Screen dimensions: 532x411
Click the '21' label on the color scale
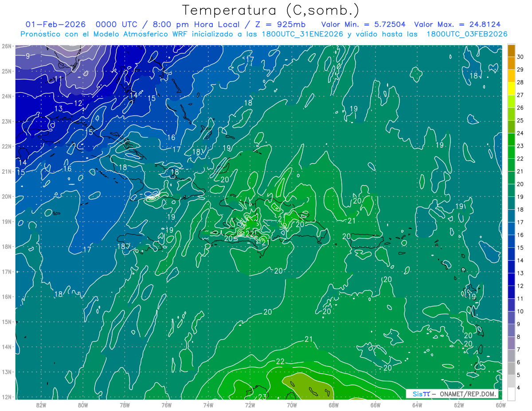pos(521,171)
